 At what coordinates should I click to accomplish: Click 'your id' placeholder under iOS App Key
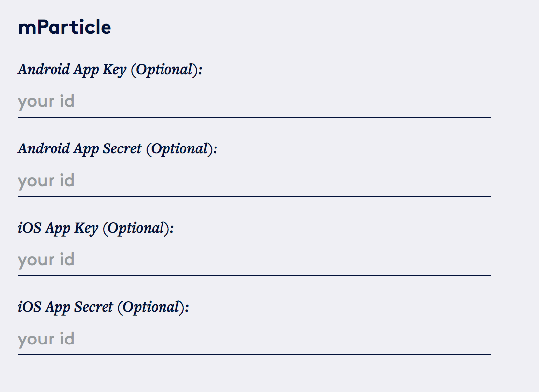pyautogui.click(x=46, y=260)
